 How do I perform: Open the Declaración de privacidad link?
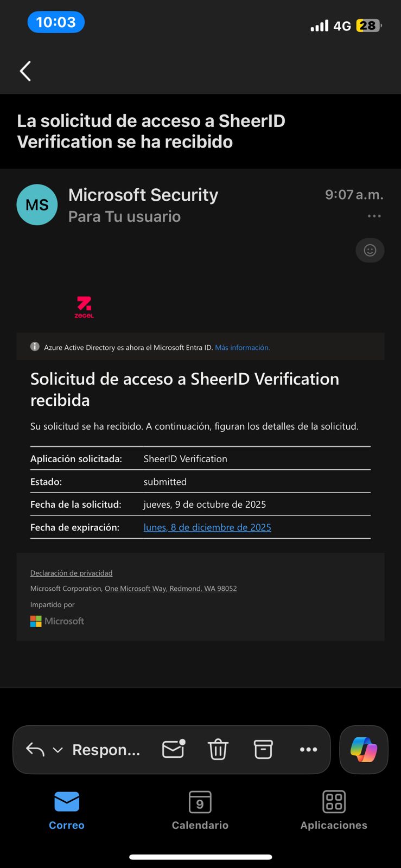[x=71, y=573]
